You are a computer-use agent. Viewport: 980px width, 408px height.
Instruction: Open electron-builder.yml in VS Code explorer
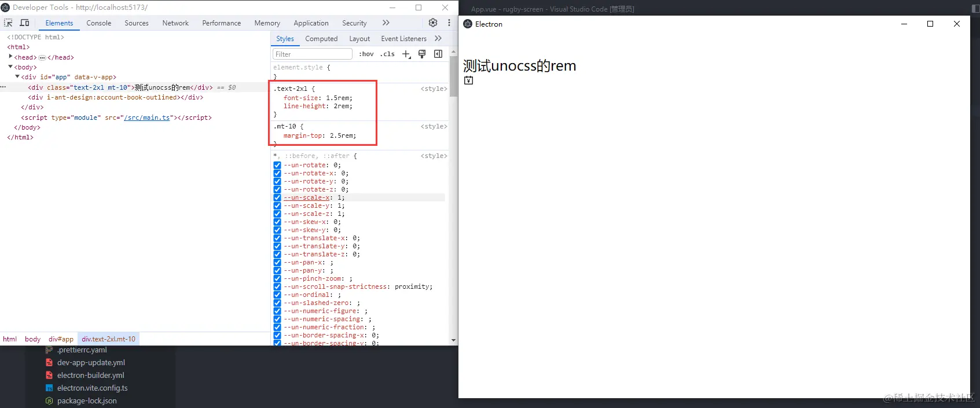(91, 375)
